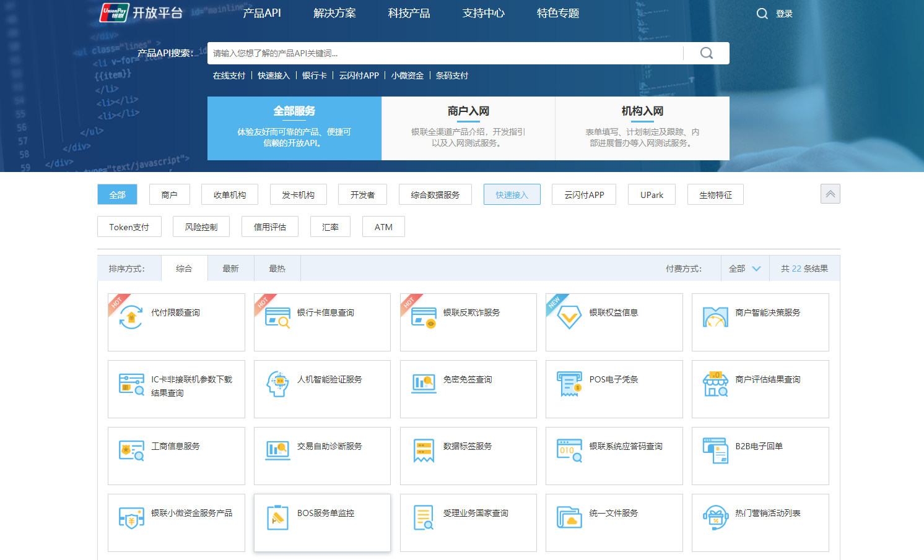
Task: Click the 热门营销活动列表 gift icon
Action: [x=715, y=518]
